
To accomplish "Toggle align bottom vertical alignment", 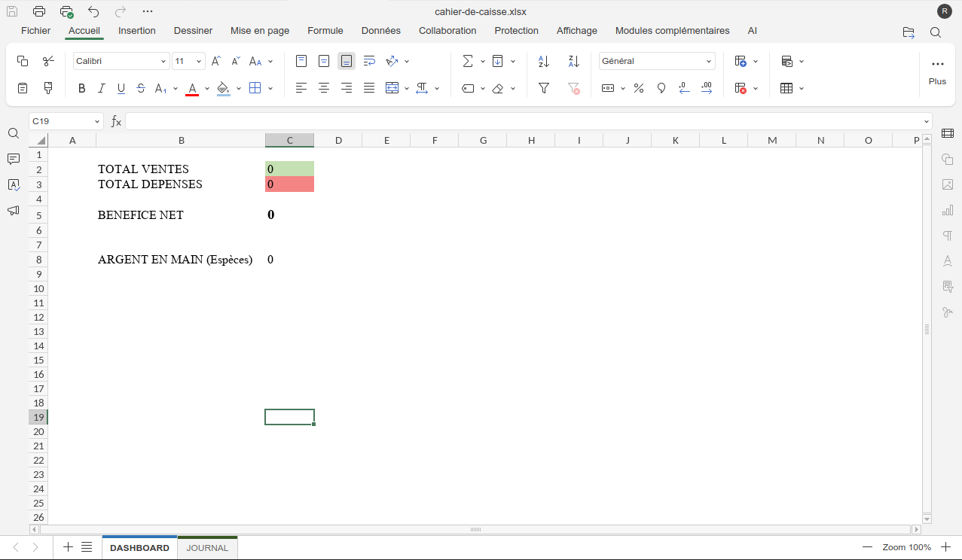I will pos(347,61).
